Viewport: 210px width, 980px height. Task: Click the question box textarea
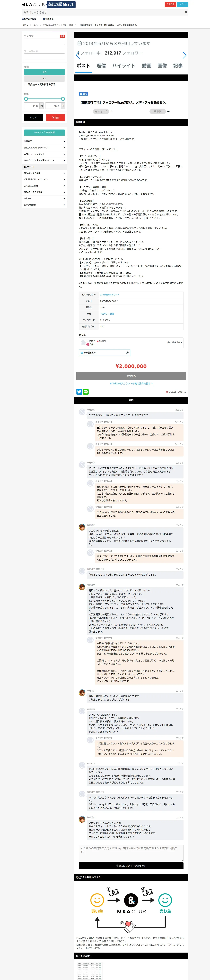[x=131, y=853]
